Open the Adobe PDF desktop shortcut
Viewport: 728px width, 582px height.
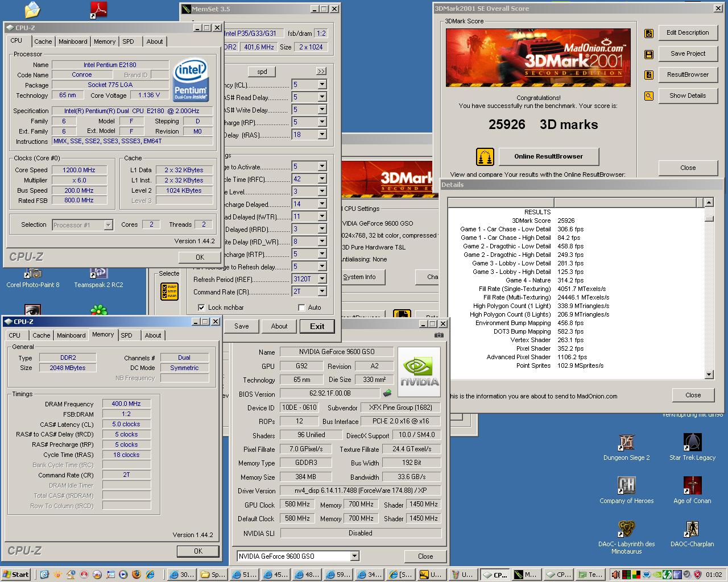tap(99, 10)
